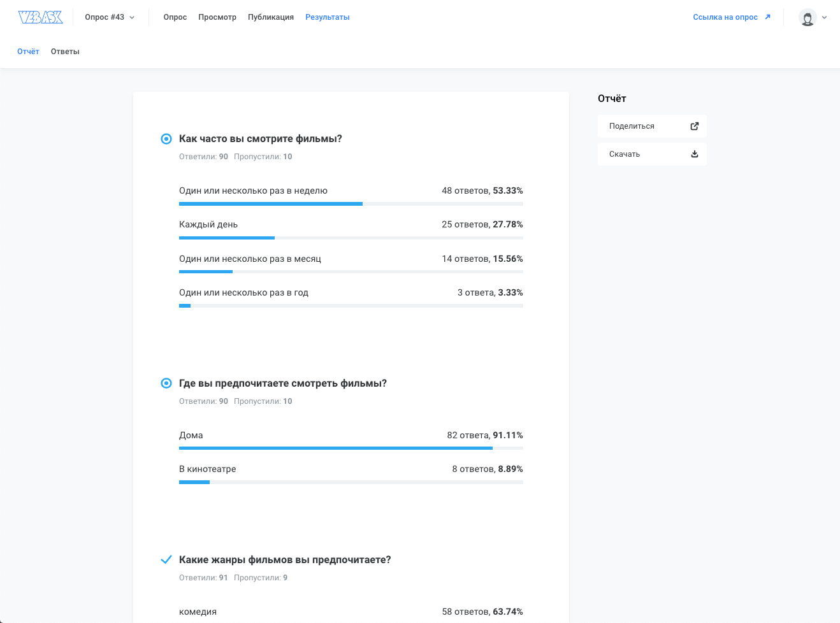Screen dimensions: 840x623
Task: Open the Опрос #43 survey dropdown
Action: point(110,17)
